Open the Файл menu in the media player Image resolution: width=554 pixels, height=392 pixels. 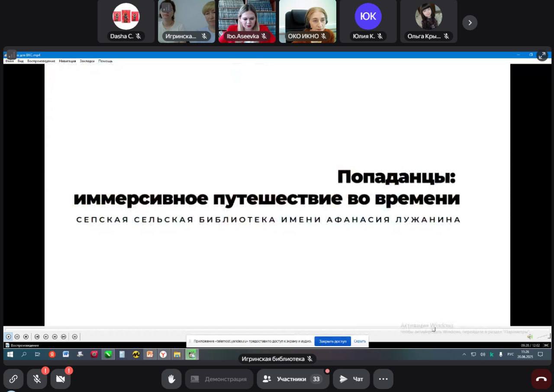pyautogui.click(x=9, y=61)
